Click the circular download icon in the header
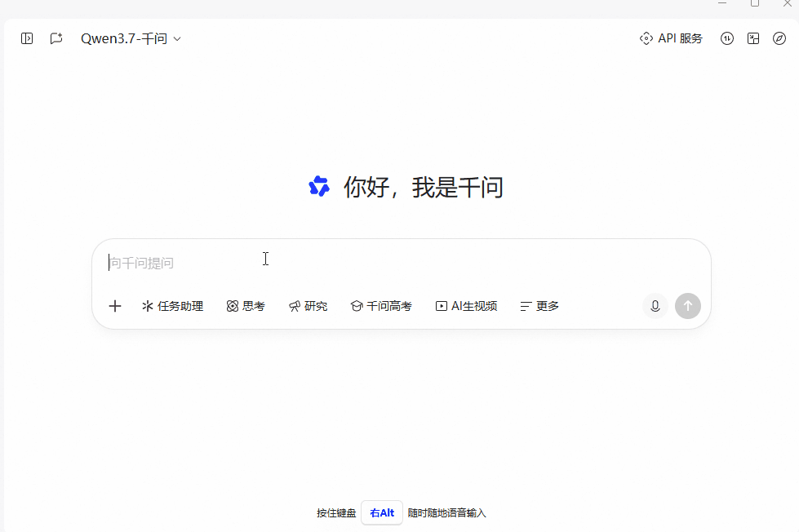This screenshot has width=799, height=532. tap(727, 38)
